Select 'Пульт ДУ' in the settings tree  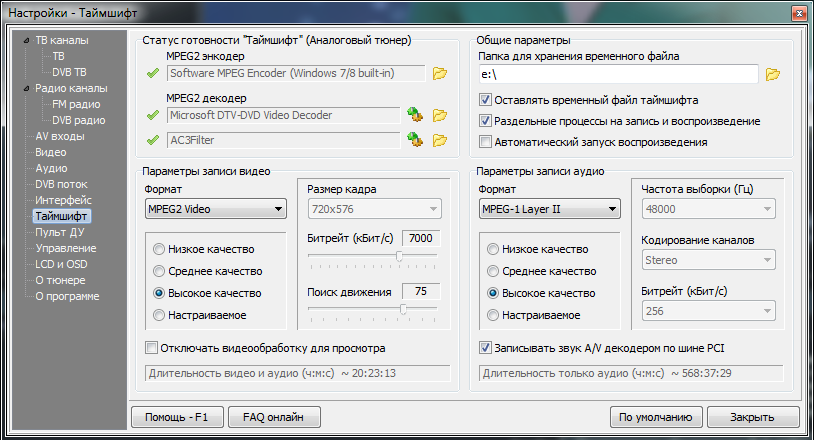pyautogui.click(x=60, y=232)
